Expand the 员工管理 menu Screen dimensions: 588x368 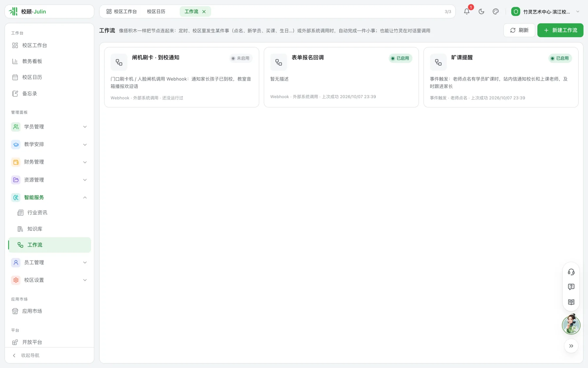coord(49,262)
